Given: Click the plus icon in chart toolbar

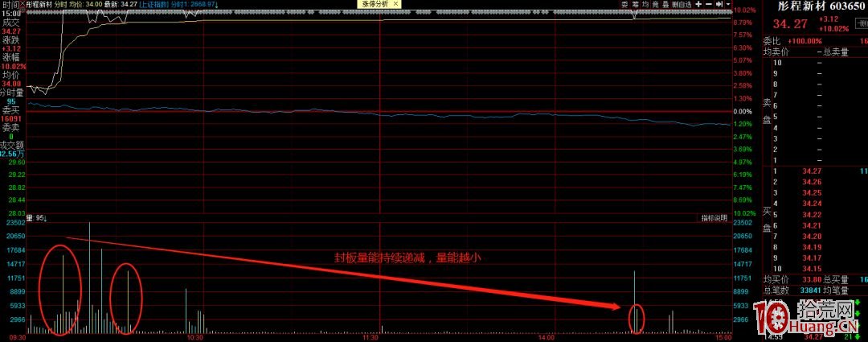Looking at the screenshot, I should point(699,4).
